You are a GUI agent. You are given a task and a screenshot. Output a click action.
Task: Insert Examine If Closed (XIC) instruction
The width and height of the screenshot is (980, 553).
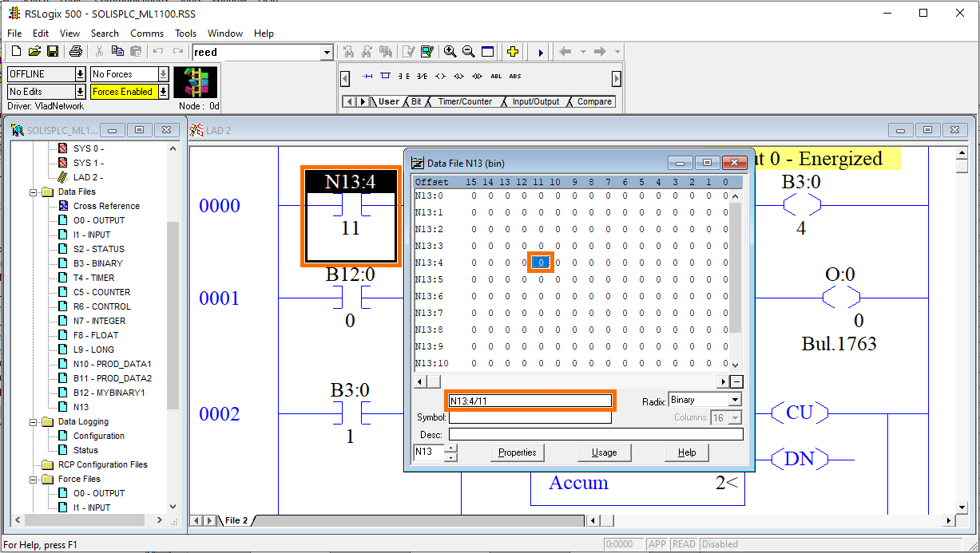[403, 77]
